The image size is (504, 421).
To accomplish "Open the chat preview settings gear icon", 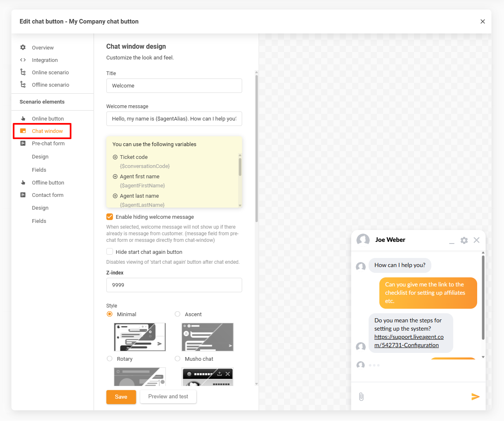I will 464,240.
